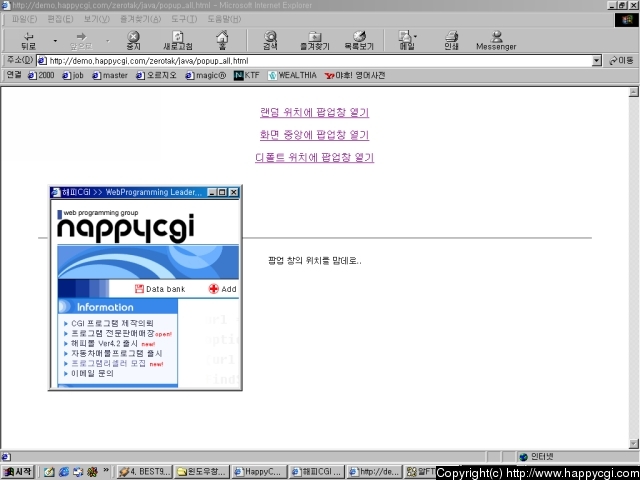Switch to 윈도우창... taskbar folder window

coord(202,472)
